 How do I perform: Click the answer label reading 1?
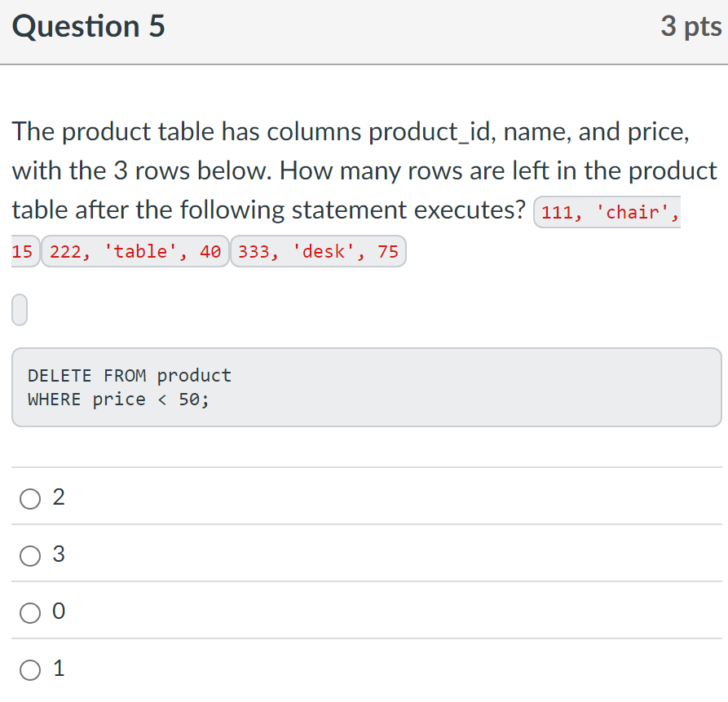(x=58, y=669)
